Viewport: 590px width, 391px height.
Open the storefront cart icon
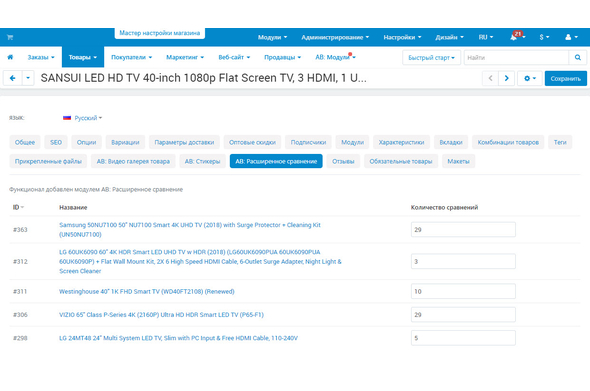(10, 37)
